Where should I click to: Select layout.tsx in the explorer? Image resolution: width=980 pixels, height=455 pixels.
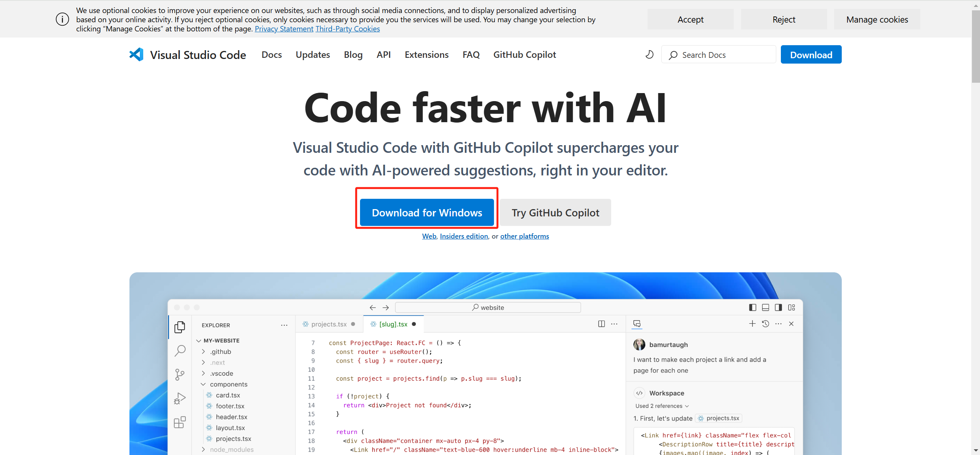[x=230, y=428]
